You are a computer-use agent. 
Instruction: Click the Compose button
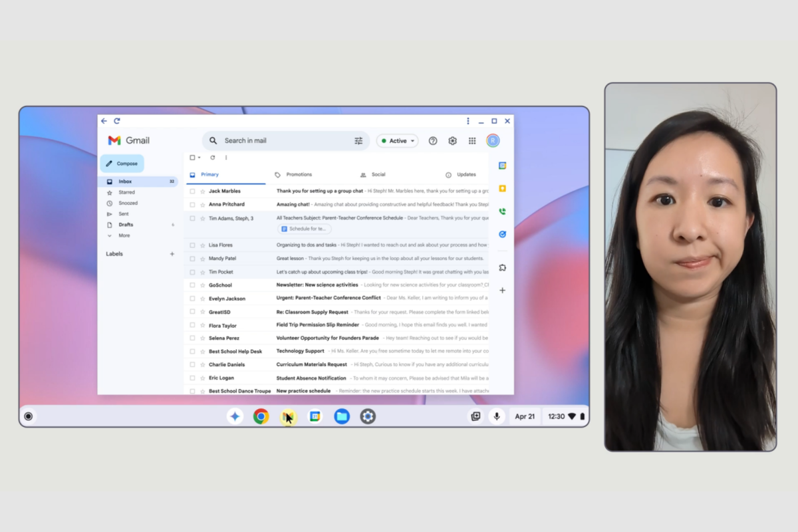[122, 164]
